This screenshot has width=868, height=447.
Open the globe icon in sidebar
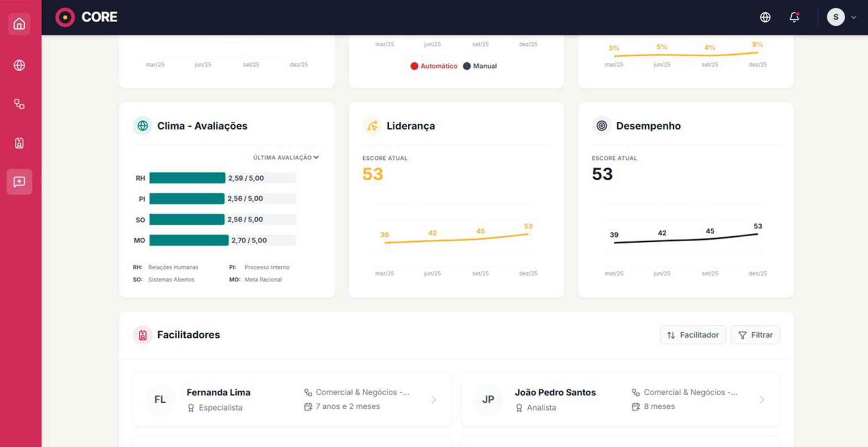[19, 65]
